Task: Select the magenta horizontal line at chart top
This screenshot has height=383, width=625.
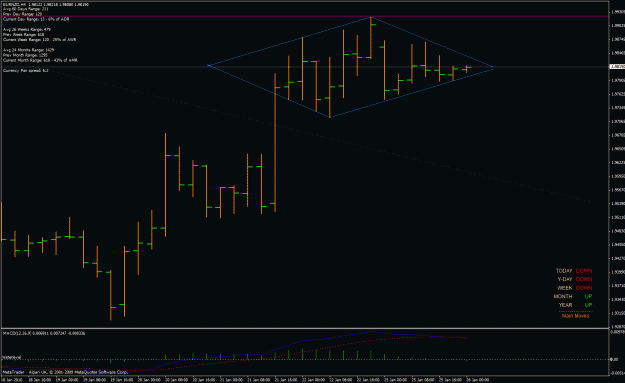Action: (x=305, y=16)
